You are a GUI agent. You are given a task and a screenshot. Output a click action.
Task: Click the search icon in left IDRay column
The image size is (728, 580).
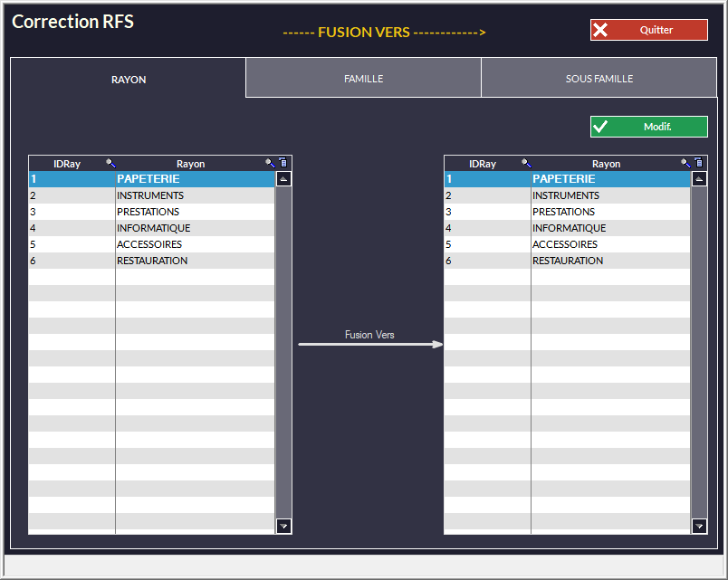click(110, 164)
